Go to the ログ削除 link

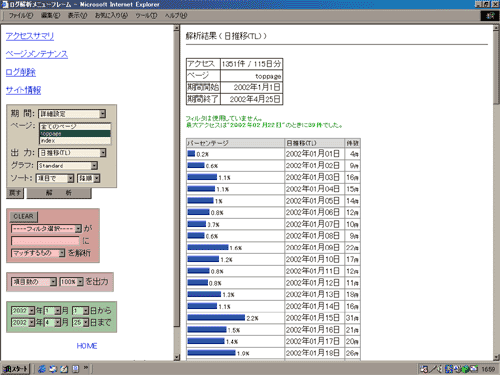[x=21, y=72]
